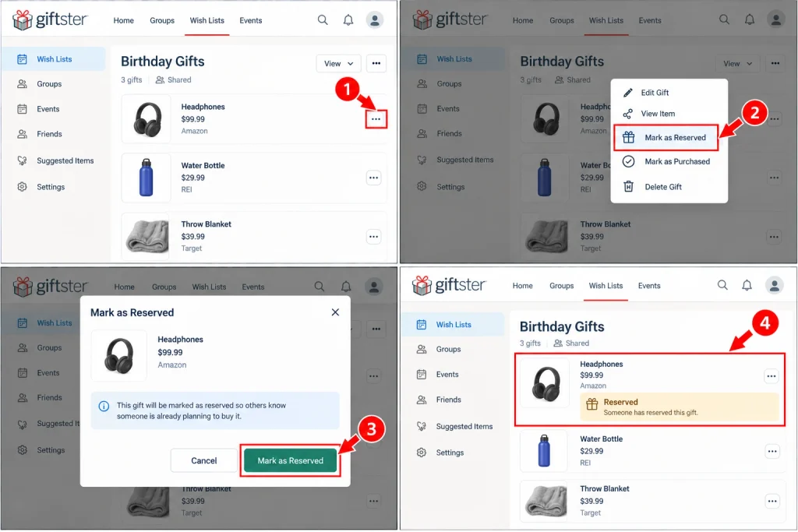Click the Friends sidebar icon in step 4 screenshot
The image size is (798, 532).
click(422, 400)
